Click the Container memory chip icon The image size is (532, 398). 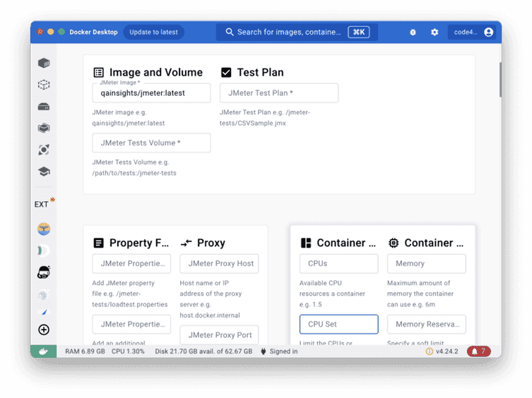pos(394,243)
